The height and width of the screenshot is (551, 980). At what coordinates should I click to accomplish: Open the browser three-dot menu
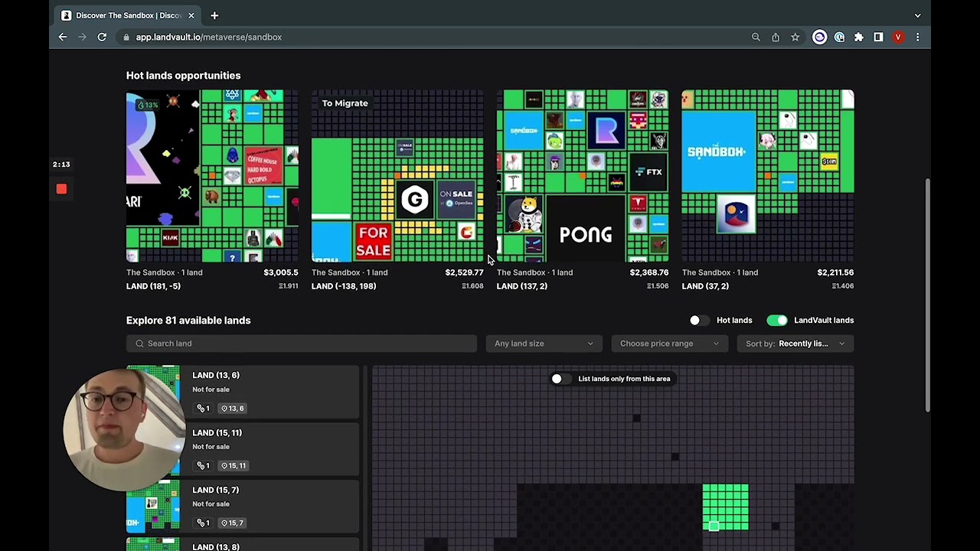point(917,37)
